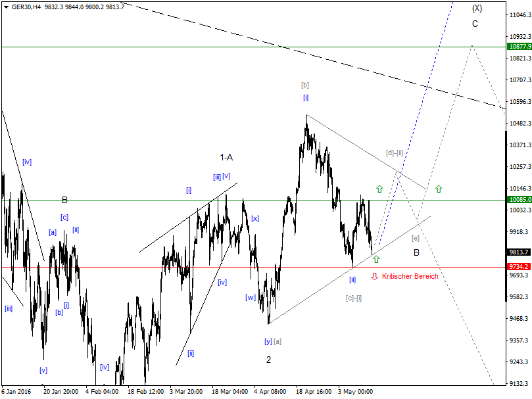Select the 1-A wave label

coord(226,156)
